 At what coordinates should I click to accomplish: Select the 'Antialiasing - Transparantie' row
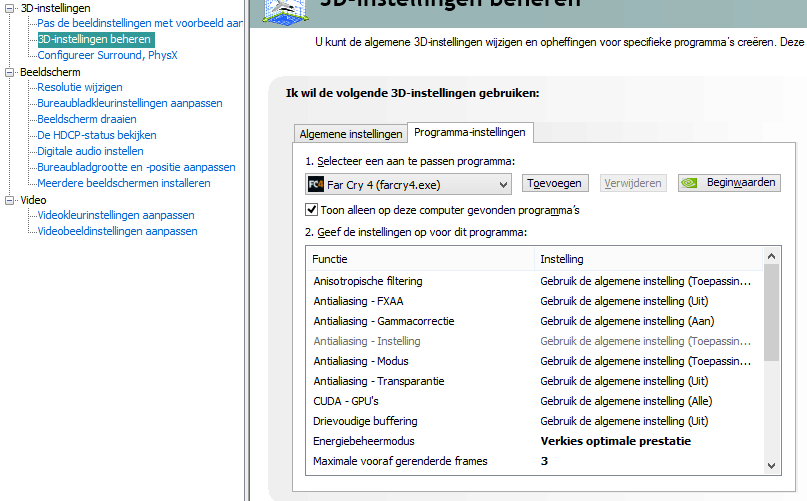(x=534, y=382)
